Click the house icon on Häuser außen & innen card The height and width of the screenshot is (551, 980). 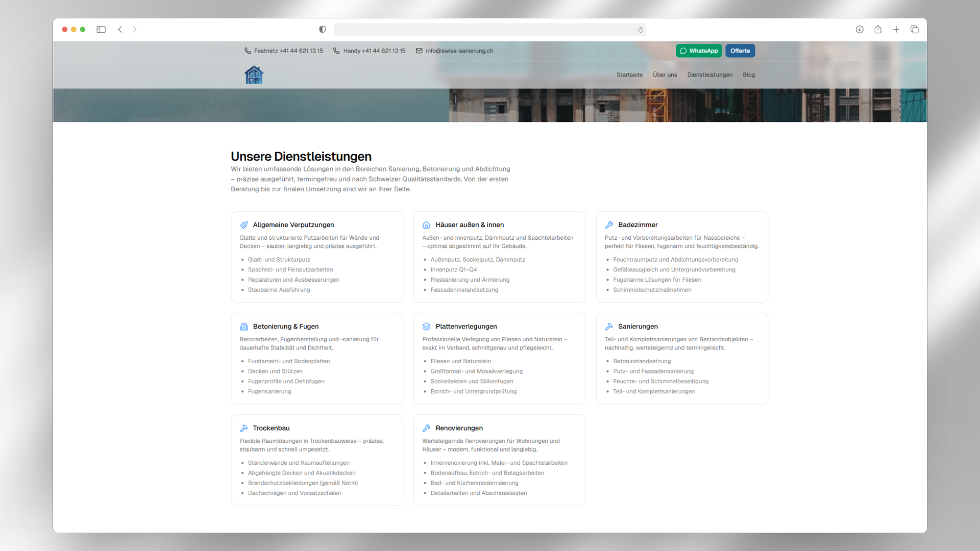[426, 224]
